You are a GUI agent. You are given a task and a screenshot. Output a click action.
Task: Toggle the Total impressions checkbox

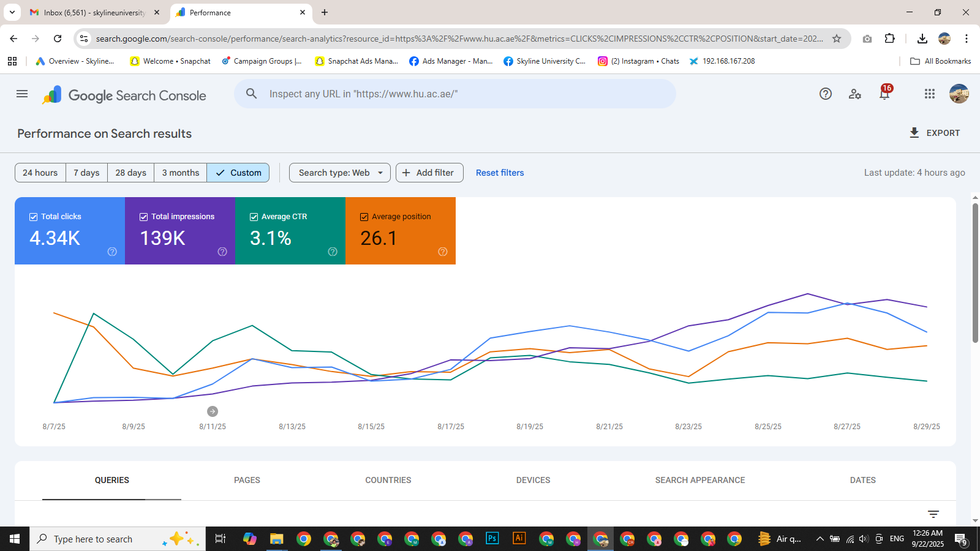tap(144, 217)
